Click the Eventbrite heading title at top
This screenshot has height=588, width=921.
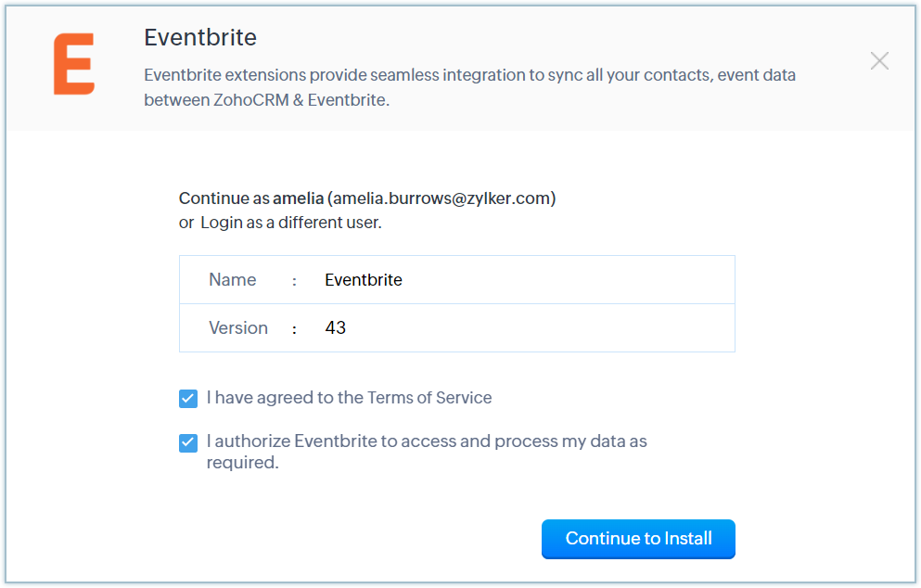(200, 38)
